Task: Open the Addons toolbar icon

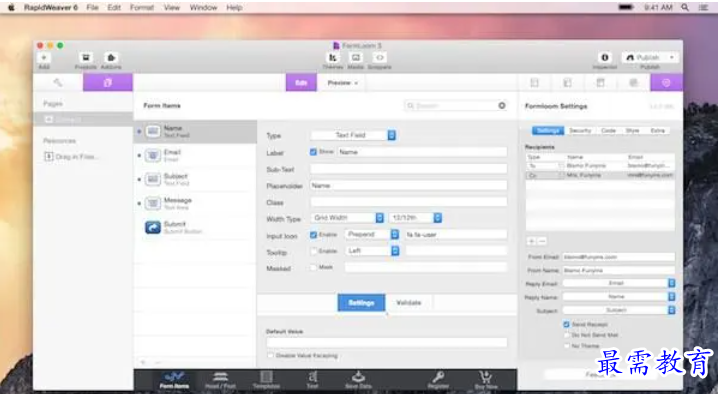Action: [x=111, y=58]
